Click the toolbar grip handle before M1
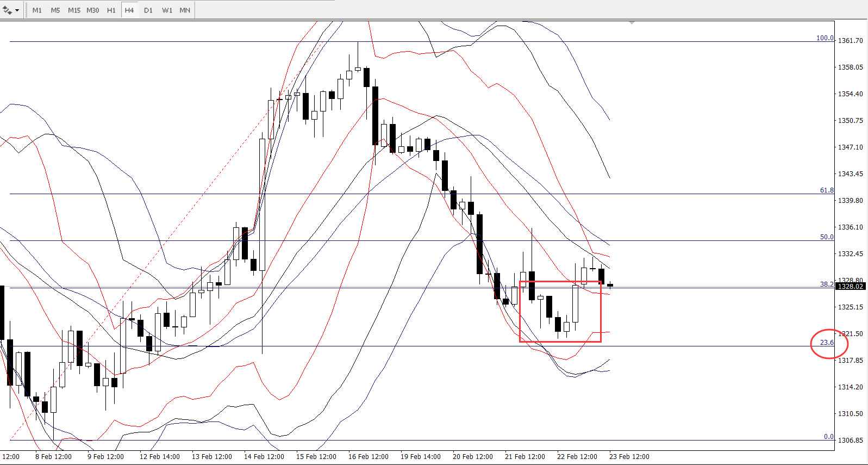Screen dimensions: 868x465 (27, 10)
